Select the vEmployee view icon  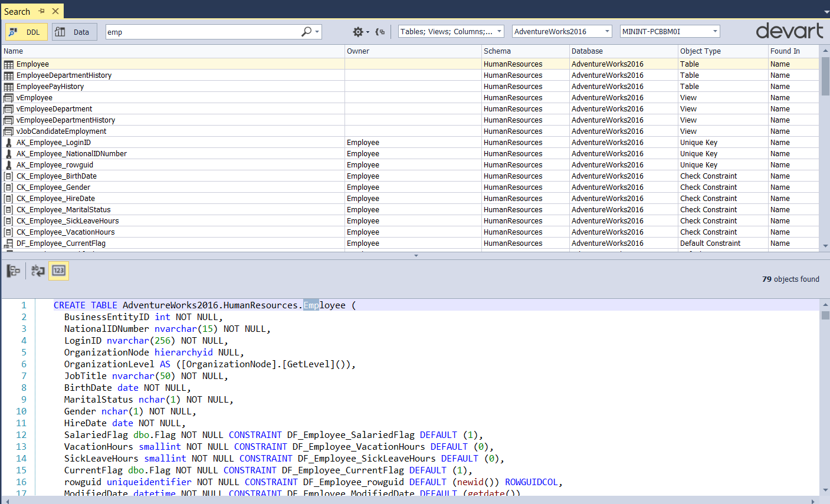[x=9, y=98]
